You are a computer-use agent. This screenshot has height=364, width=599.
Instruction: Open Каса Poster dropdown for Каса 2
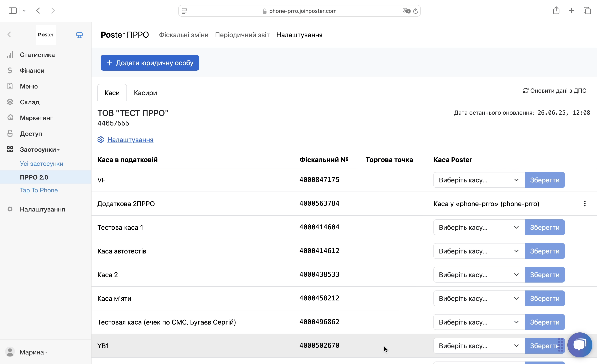click(479, 275)
